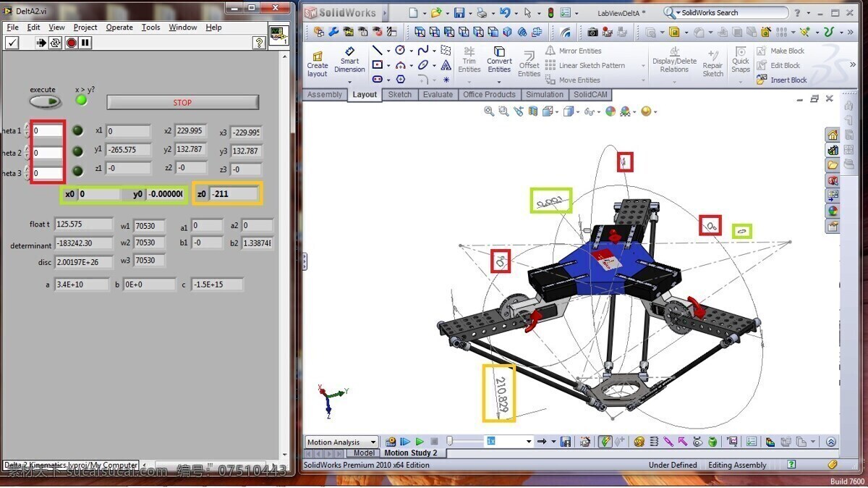
Task: Click the theta 2 increment stepper arrow
Action: (27, 148)
